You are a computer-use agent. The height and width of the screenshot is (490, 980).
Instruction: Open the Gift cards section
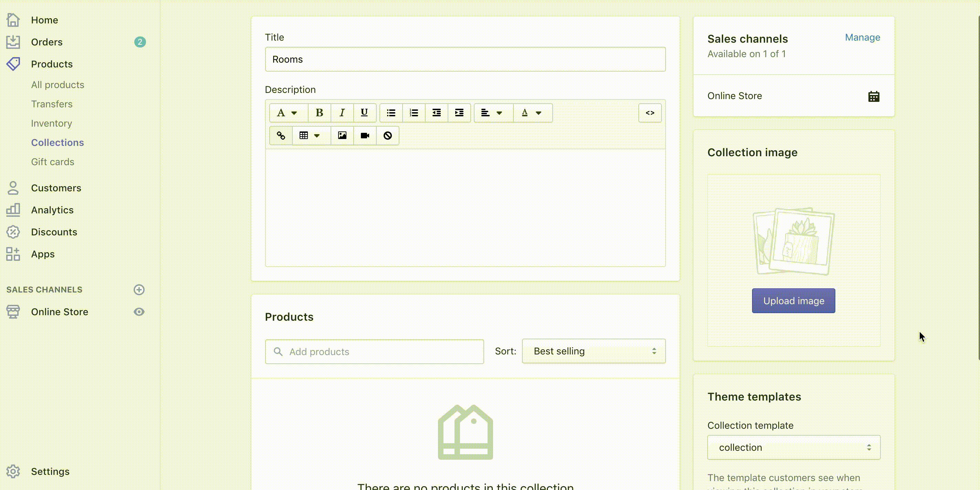coord(52,162)
